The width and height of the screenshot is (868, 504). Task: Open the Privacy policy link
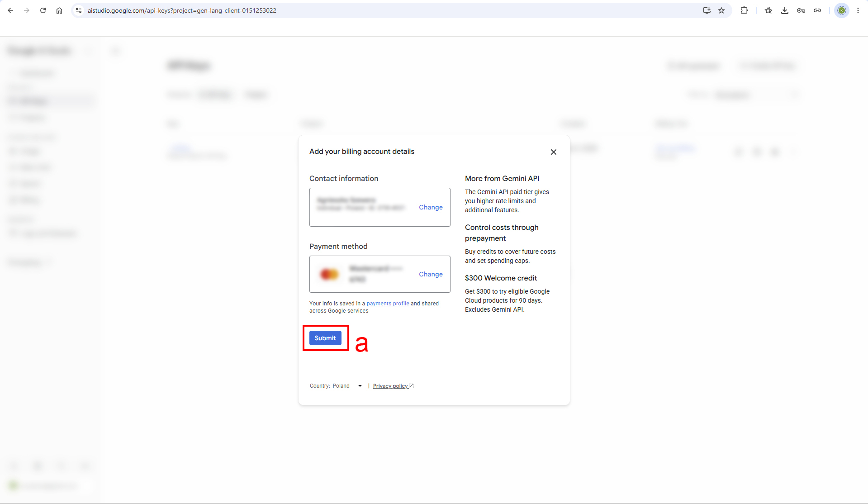(x=393, y=386)
